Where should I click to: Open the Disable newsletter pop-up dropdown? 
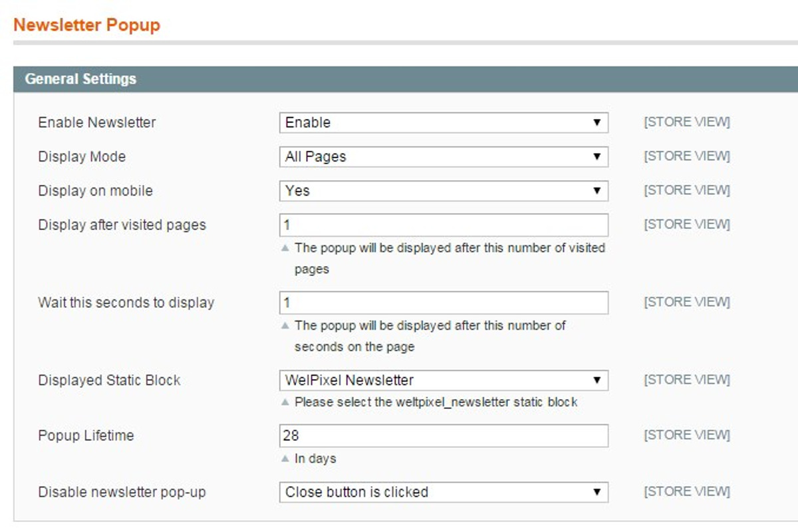click(x=444, y=492)
